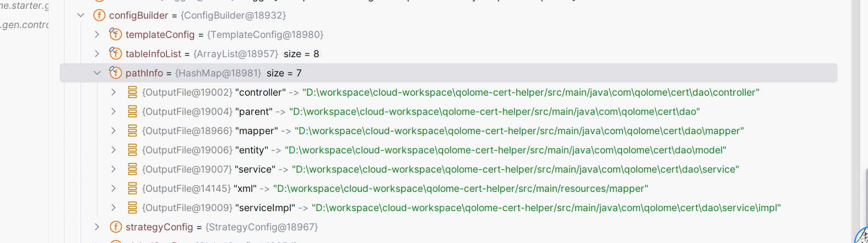This screenshot has width=868, height=243.
Task: Click the "controller" map entry icon
Action: [x=132, y=92]
